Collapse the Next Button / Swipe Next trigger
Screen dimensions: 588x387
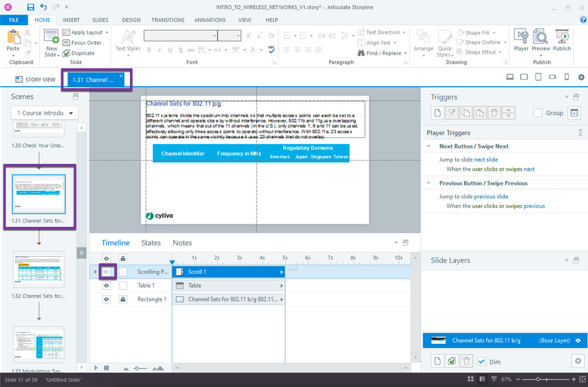pyautogui.click(x=430, y=146)
